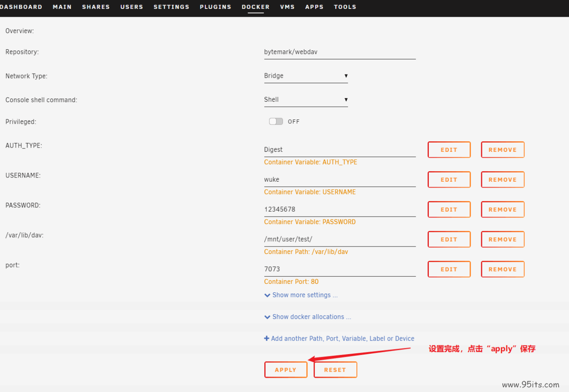569x392 pixels.
Task: Click the Overview: label
Action: point(20,31)
